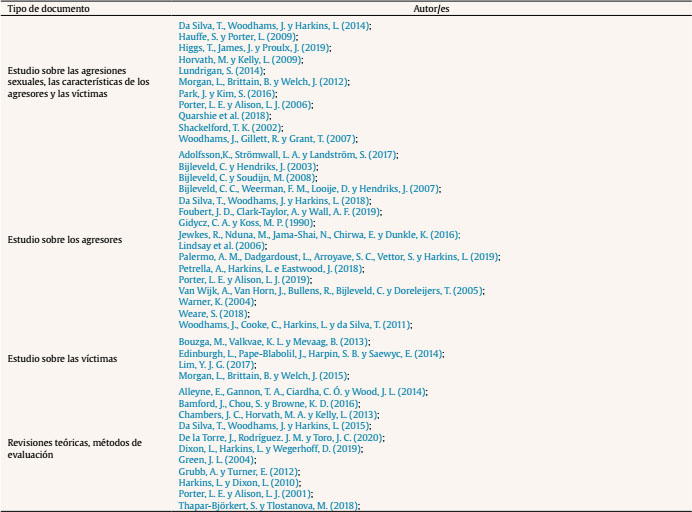Screen dimensions: 692x512
Task: Open Thapar-Björkert y Tlostanova (2018) reference
Action: tap(268, 506)
